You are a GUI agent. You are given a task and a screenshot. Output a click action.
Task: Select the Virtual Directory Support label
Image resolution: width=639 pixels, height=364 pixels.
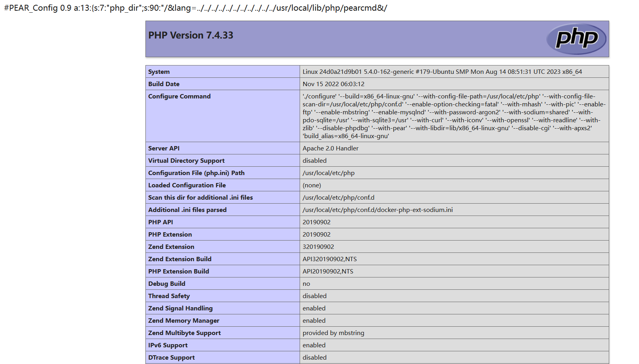click(x=186, y=161)
